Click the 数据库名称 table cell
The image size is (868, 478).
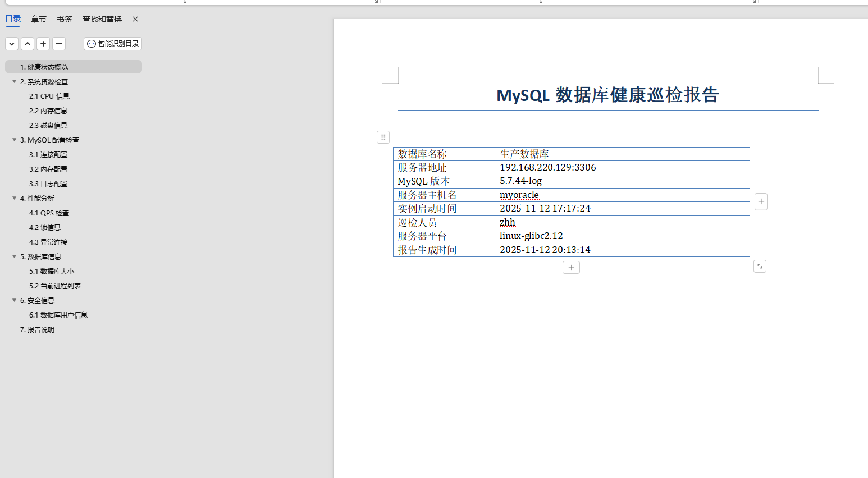444,154
